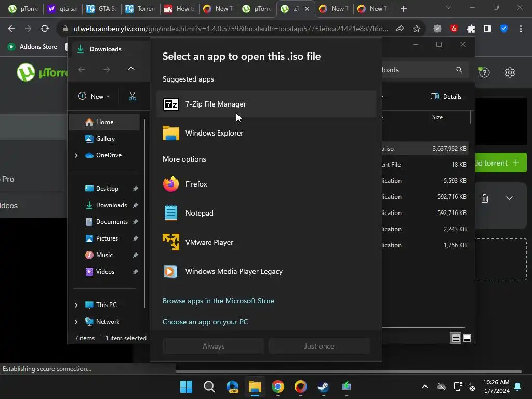
Task: Toggle the Details pane in File Explorer
Action: pos(446,96)
